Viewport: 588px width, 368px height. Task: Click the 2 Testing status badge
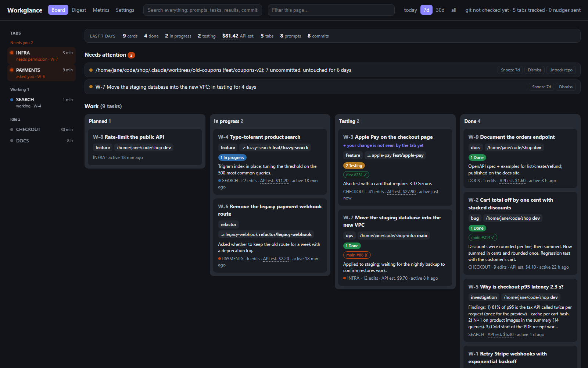coord(354,166)
